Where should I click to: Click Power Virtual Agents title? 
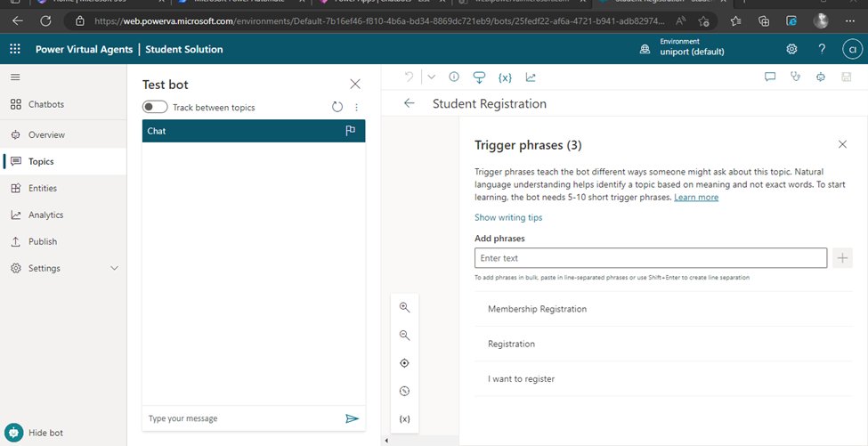(85, 49)
